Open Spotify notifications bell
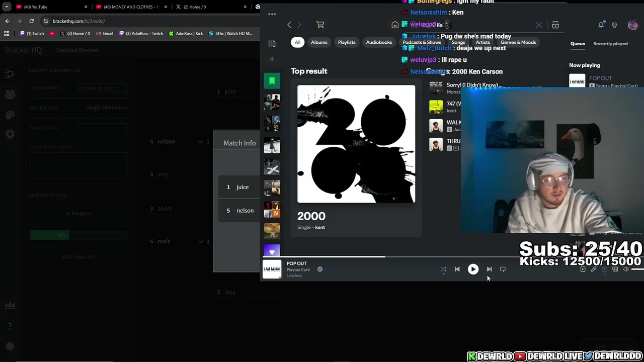 (601, 25)
